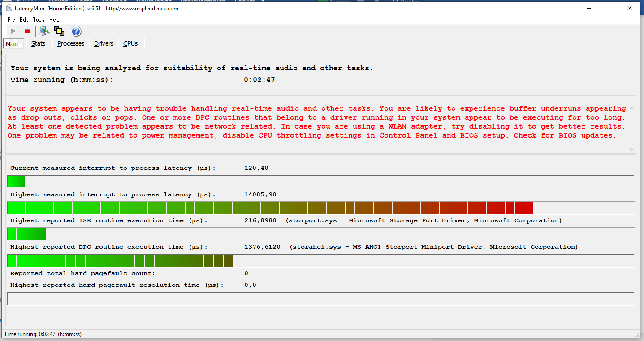This screenshot has height=341, width=644.
Task: Click the pagefault resolution time value 0,0
Action: [x=251, y=285]
